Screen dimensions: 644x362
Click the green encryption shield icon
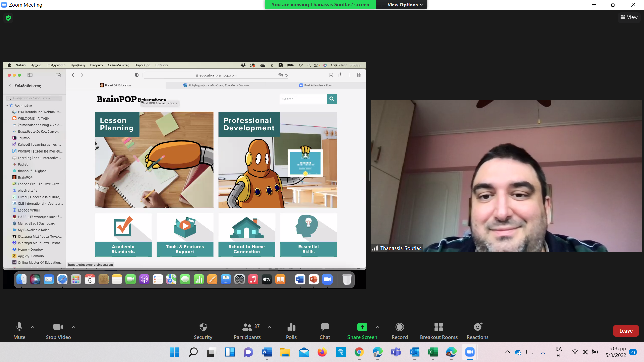8,18
